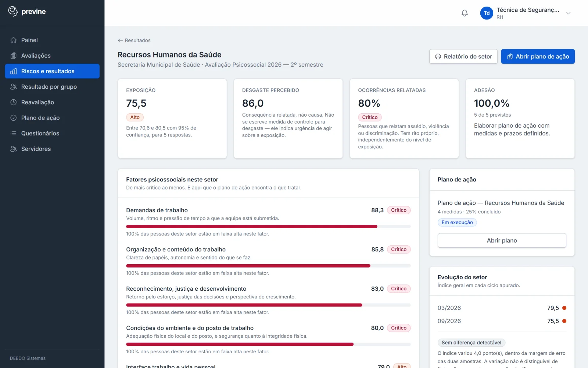Click the Em execução status badge
The width and height of the screenshot is (588, 368).
(x=457, y=222)
